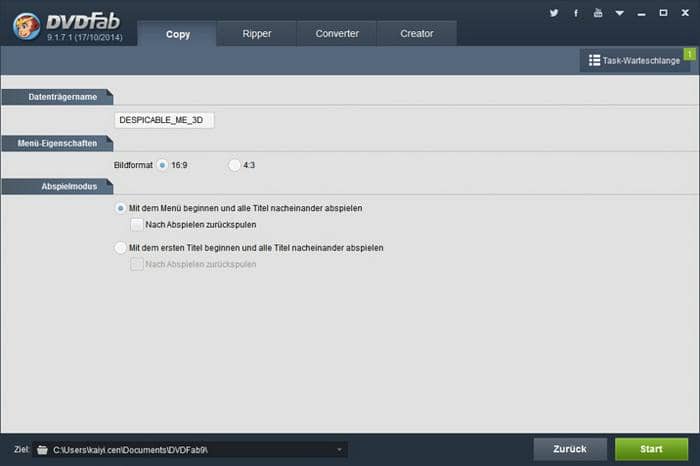Image resolution: width=700 pixels, height=466 pixels.
Task: Select 16:9 Bildformat radio button
Action: coord(162,165)
